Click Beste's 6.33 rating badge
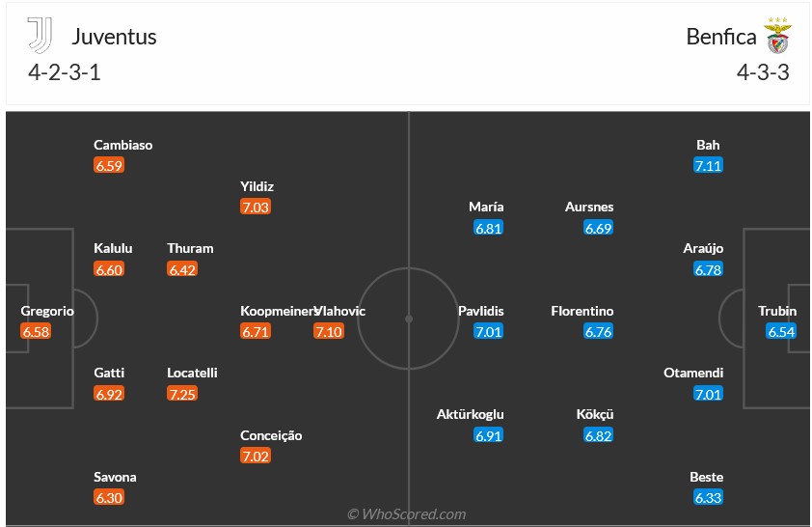The width and height of the screenshot is (812, 527). (x=708, y=498)
